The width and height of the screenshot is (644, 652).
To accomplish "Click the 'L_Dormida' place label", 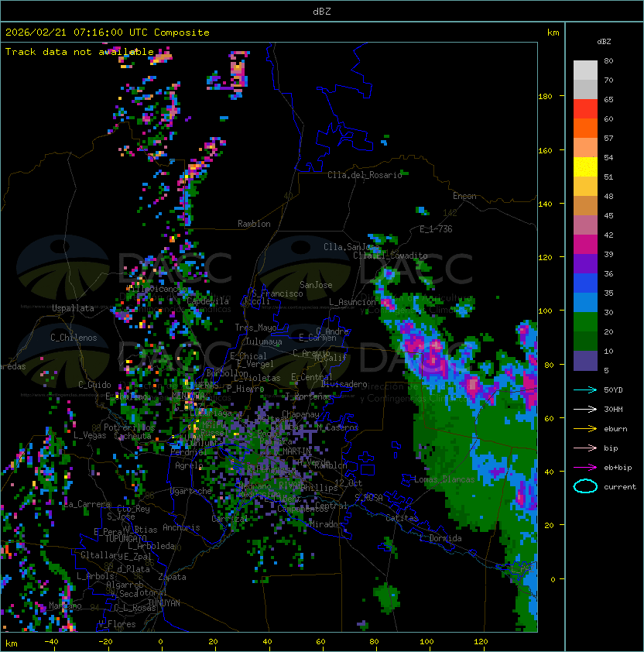I will (440, 538).
